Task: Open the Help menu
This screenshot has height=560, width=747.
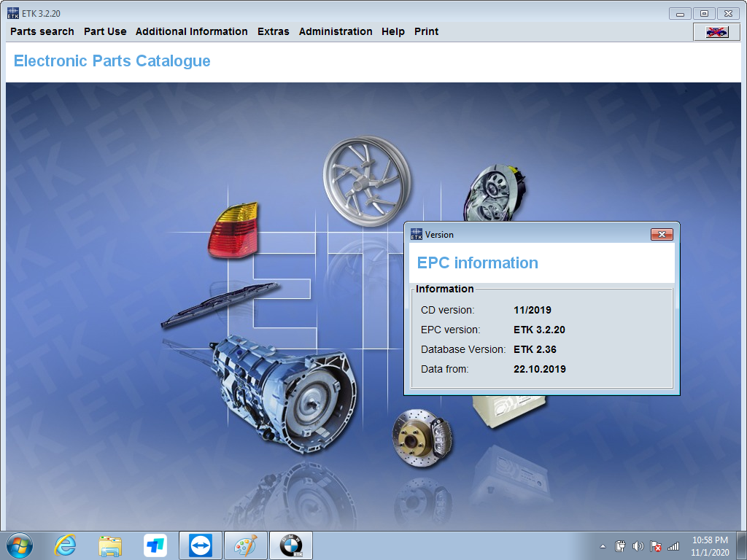Action: coord(393,31)
